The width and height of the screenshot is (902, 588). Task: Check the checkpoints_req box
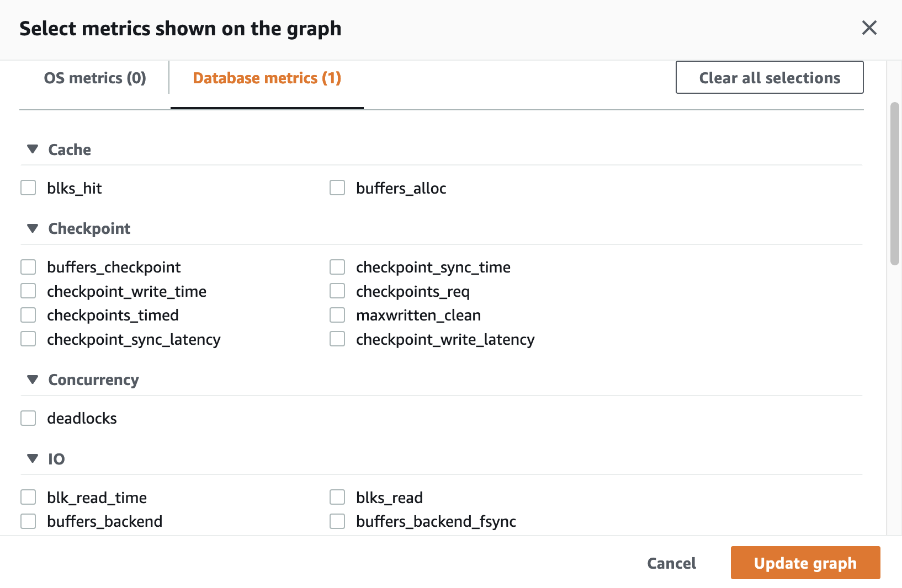[x=337, y=291]
